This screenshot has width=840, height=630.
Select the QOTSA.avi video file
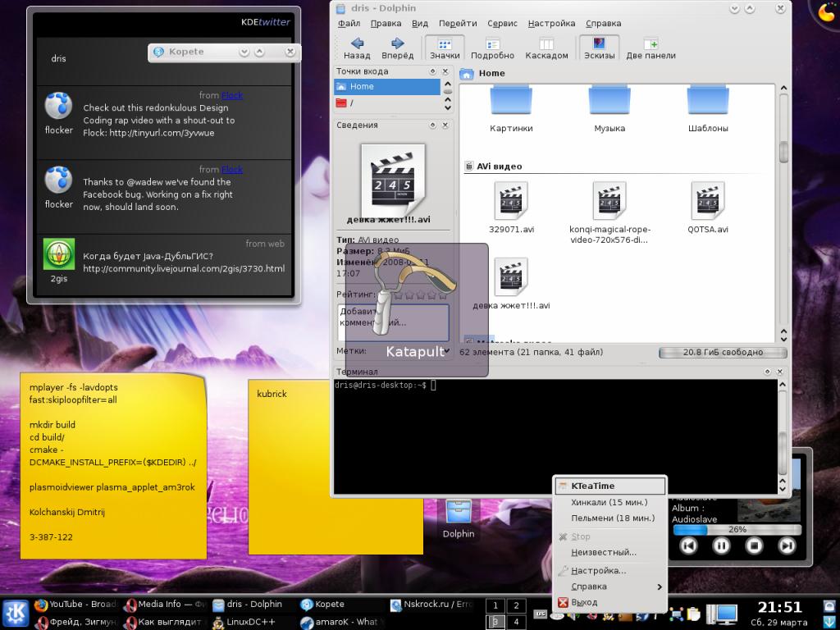(x=708, y=208)
